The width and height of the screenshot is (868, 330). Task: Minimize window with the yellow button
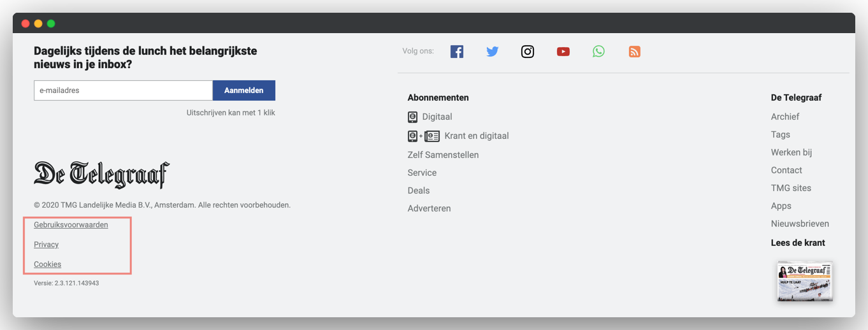click(x=38, y=24)
